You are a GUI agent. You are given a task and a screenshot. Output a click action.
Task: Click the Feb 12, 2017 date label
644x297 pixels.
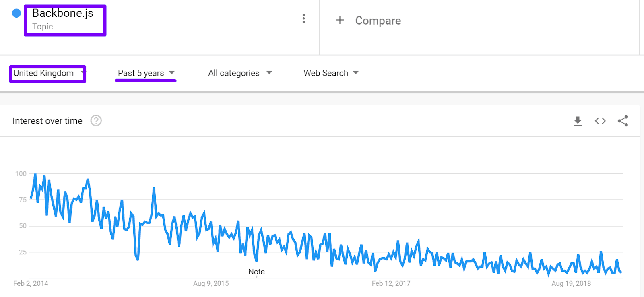[x=391, y=283]
